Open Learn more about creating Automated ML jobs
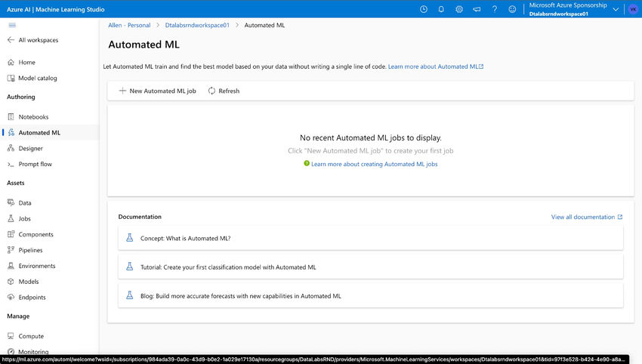The image size is (642, 364). (x=374, y=164)
